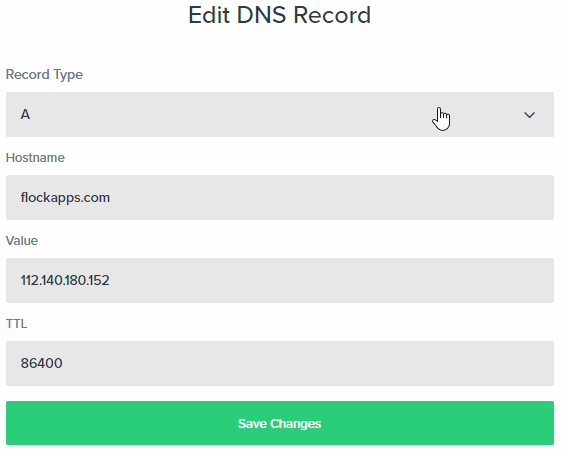This screenshot has height=454, width=562.
Task: Select the 'A' value shown in Record Type
Action: pos(25,115)
